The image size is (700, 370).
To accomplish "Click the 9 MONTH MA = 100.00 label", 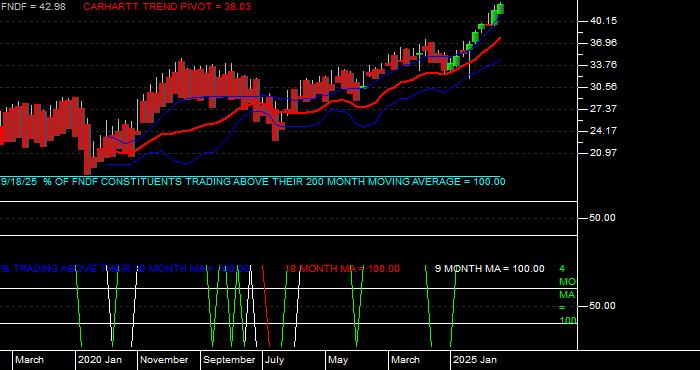I will [490, 269].
